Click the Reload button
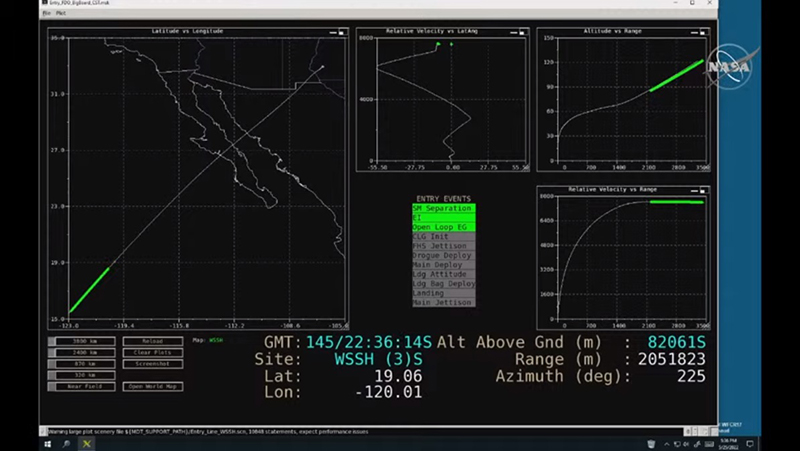Screen dimensions: 800x451 click(x=153, y=341)
